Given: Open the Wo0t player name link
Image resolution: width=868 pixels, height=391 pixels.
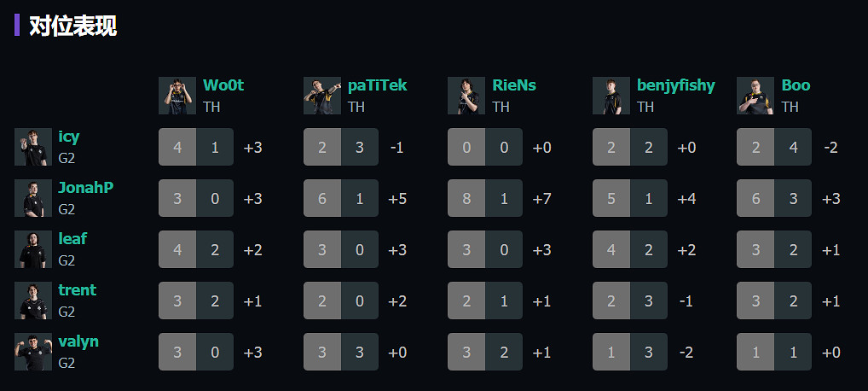Looking at the screenshot, I should [223, 85].
